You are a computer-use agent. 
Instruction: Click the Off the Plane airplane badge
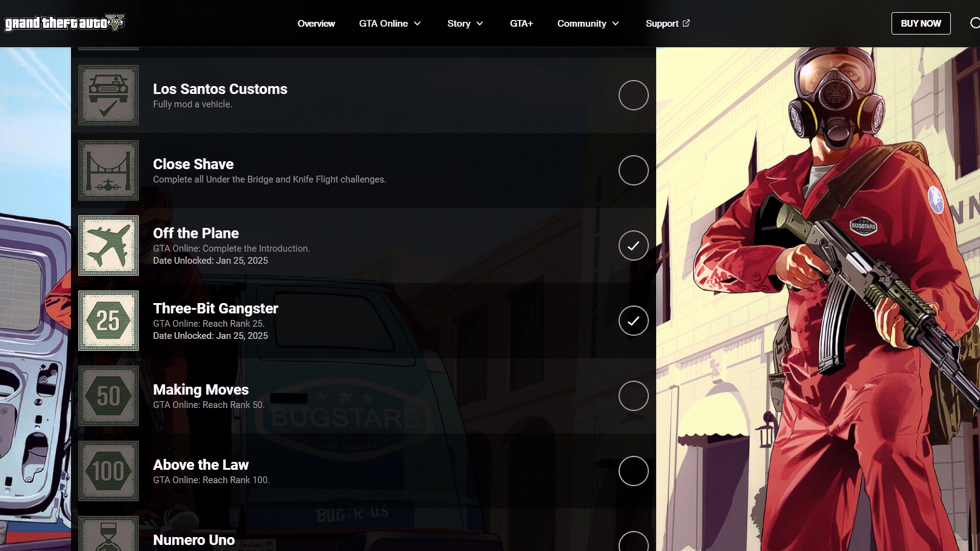(x=109, y=245)
